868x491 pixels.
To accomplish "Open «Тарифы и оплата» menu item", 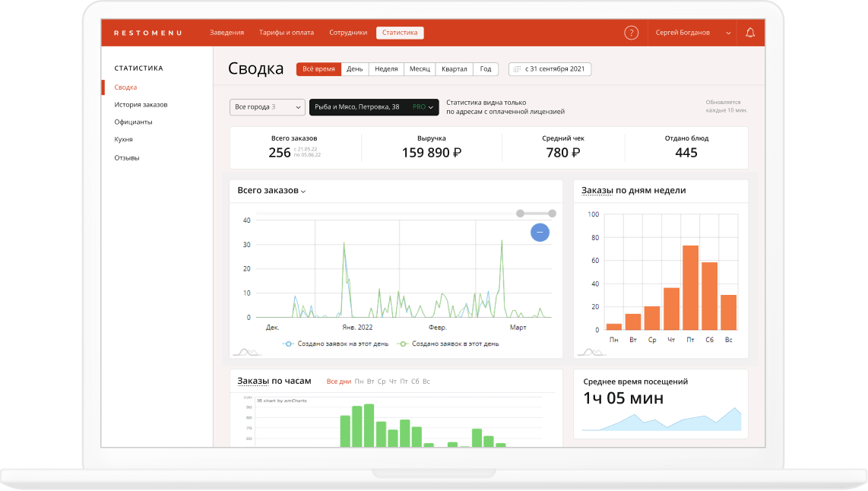I will (287, 33).
